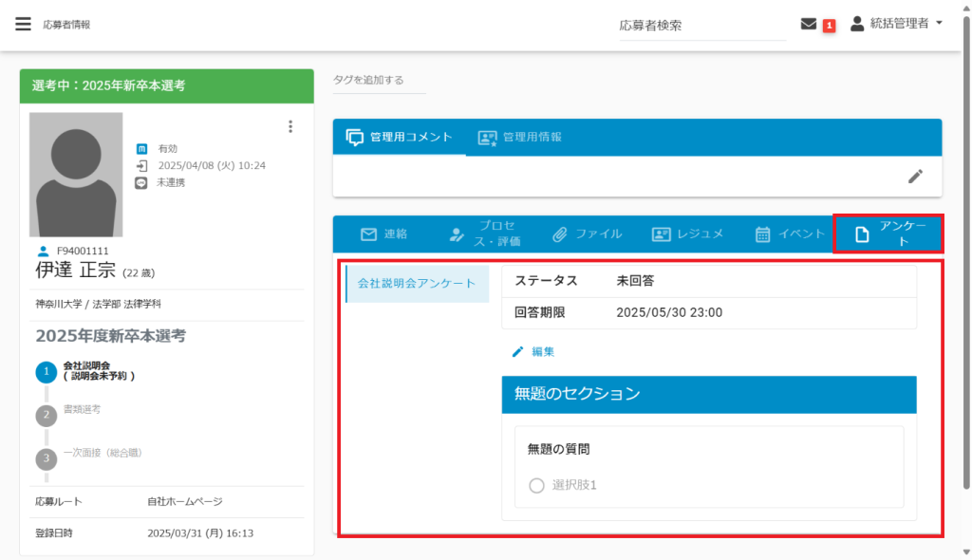
Task: Switch to the 管理用情報 tab
Action: [x=520, y=137]
